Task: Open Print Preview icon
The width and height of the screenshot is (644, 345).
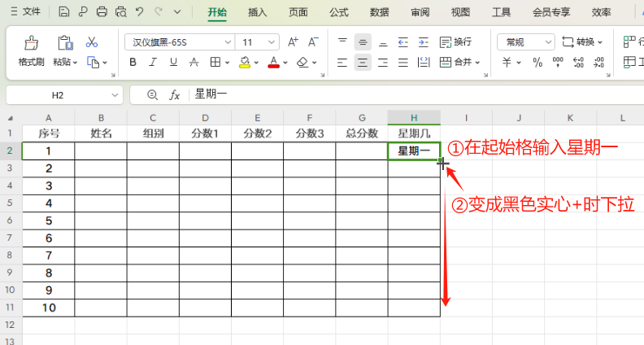Action: pyautogui.click(x=120, y=12)
